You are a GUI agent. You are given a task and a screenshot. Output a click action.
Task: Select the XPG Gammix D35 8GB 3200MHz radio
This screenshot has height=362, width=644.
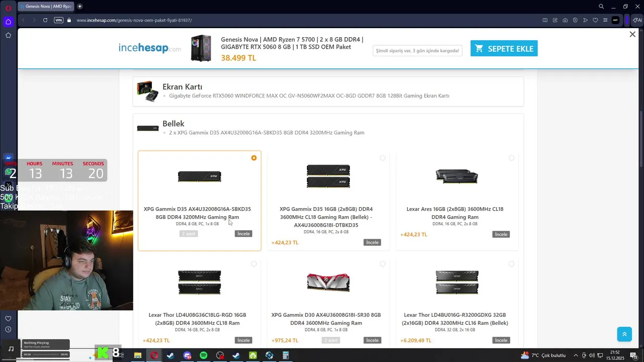(254, 158)
